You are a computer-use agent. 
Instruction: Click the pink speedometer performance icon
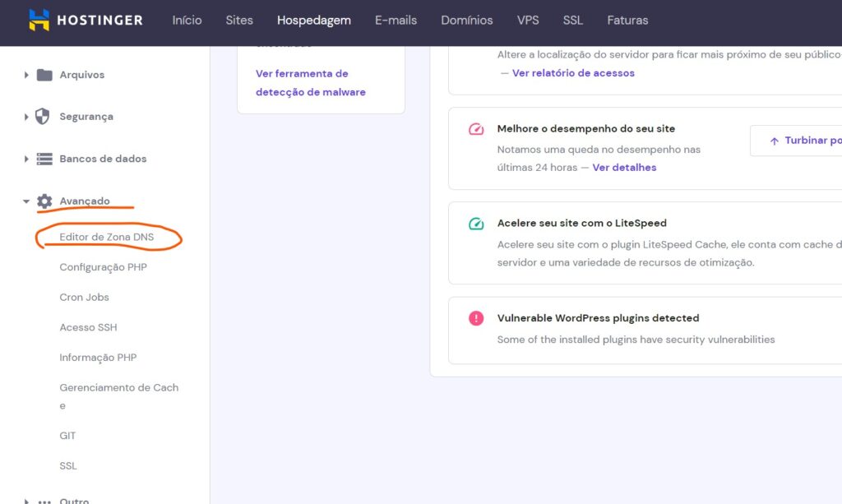click(476, 129)
